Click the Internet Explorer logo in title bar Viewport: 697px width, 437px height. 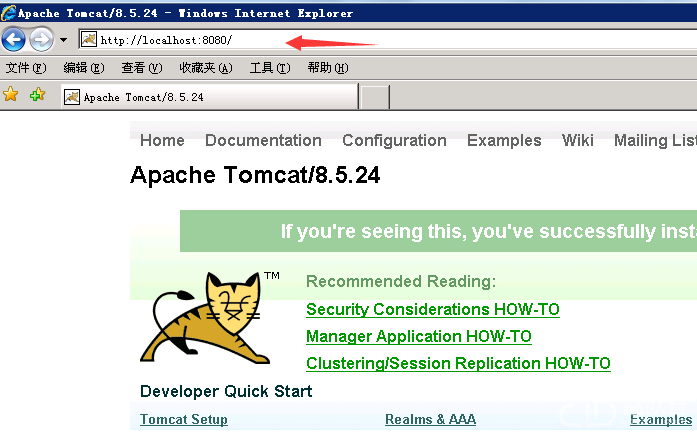pos(8,13)
